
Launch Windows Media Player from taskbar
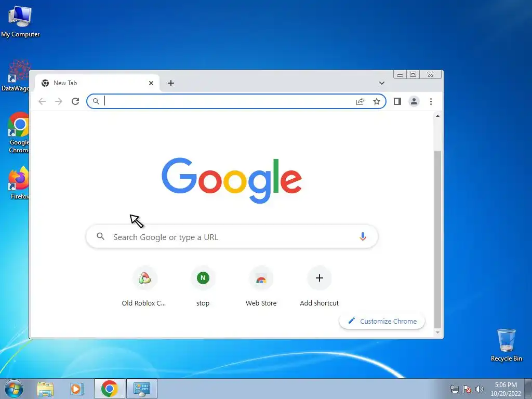click(x=77, y=389)
